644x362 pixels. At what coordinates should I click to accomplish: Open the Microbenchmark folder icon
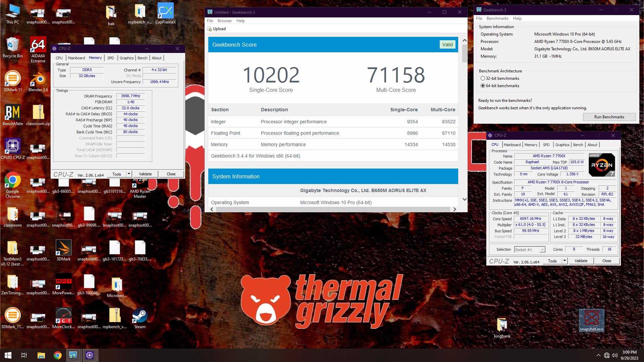pyautogui.click(x=117, y=287)
